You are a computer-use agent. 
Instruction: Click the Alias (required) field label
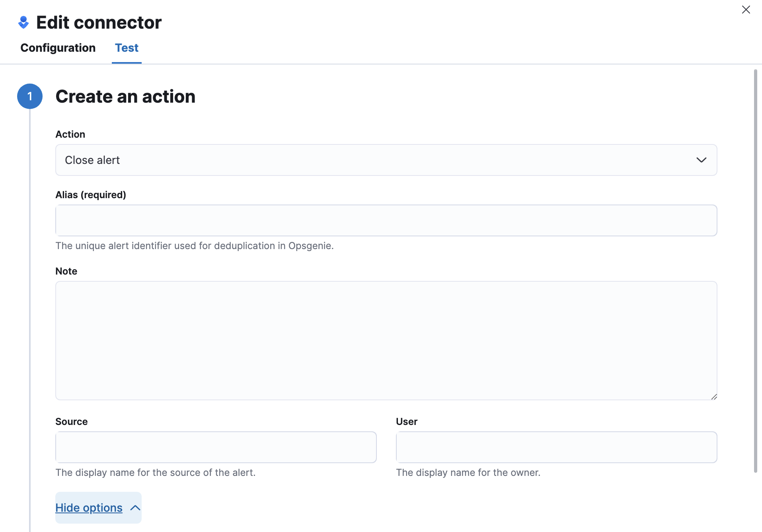point(91,195)
